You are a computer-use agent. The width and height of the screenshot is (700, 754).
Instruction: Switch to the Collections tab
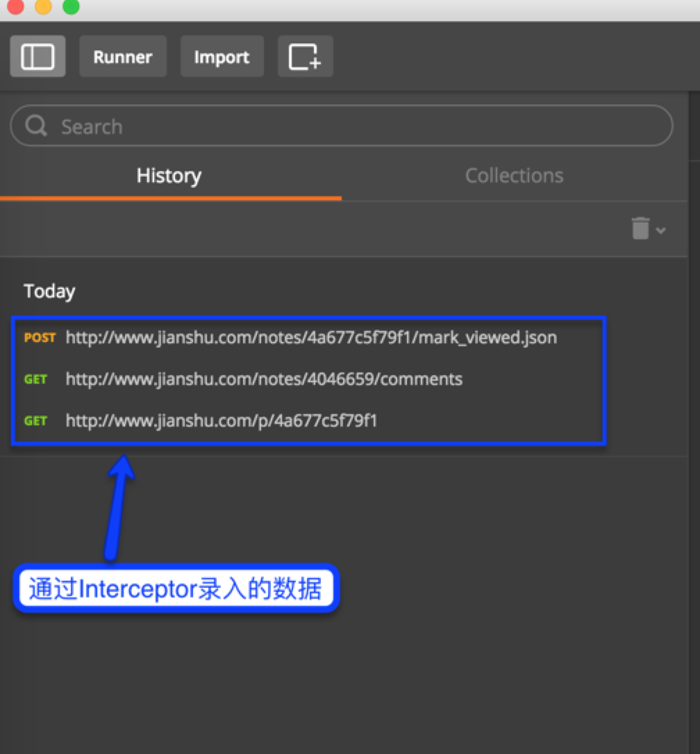tap(515, 176)
